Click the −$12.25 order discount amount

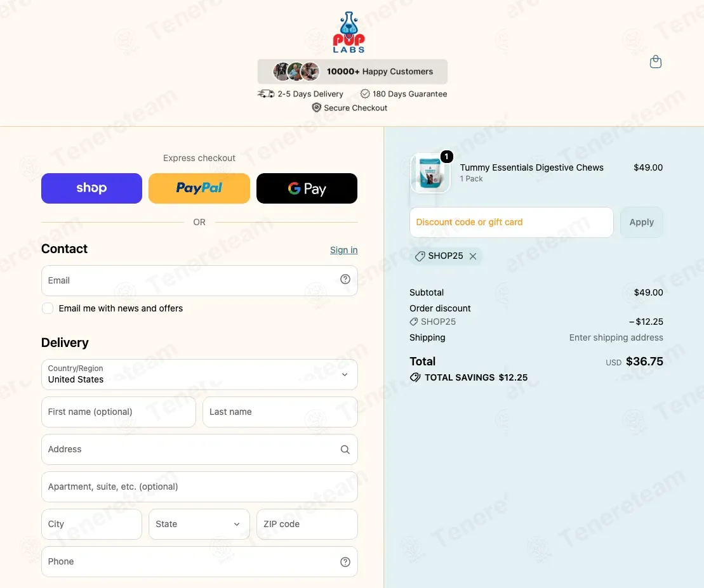646,322
